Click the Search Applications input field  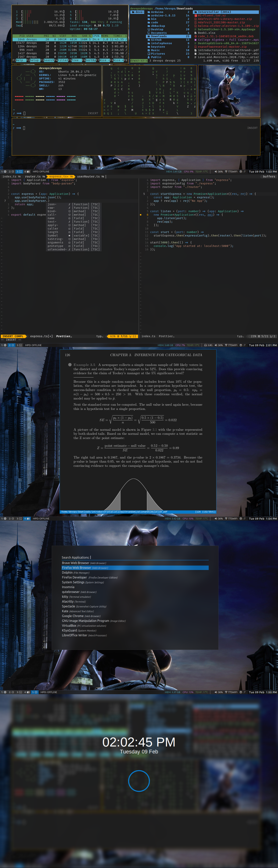tap(135, 557)
